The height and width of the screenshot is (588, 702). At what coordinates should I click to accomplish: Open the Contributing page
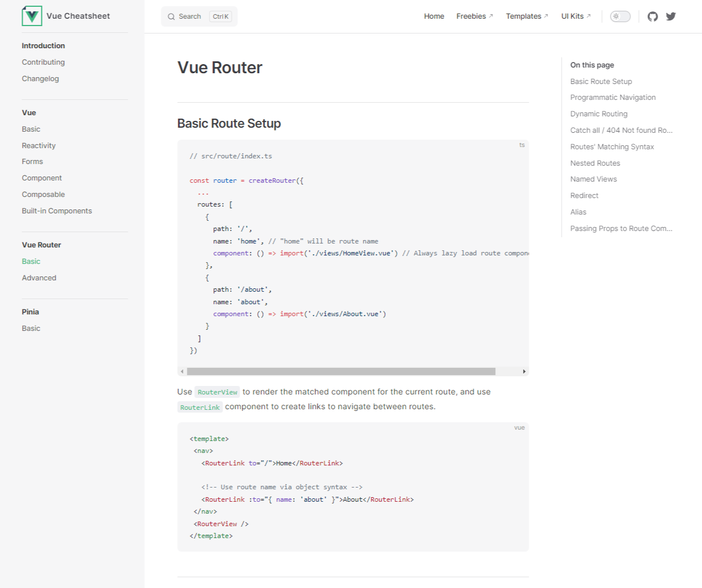point(43,62)
